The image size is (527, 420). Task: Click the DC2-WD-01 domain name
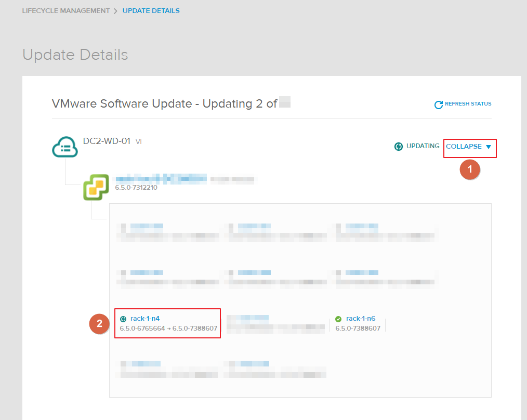pos(107,141)
